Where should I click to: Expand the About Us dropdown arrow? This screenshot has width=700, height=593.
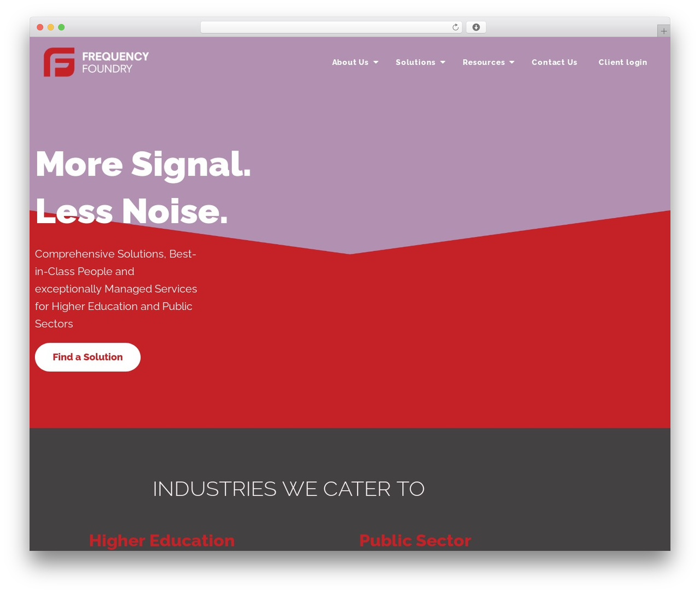click(x=376, y=62)
